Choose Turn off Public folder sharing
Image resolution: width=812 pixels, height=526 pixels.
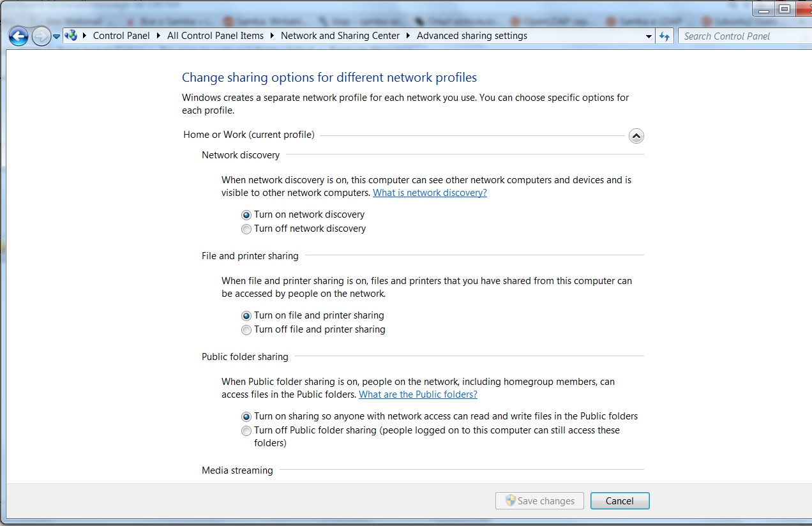[x=246, y=431]
